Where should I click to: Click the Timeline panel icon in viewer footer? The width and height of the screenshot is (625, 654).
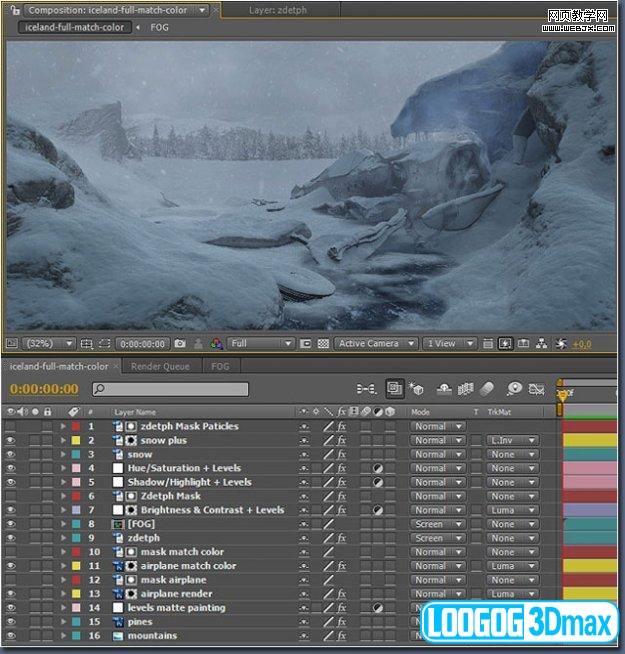tap(523, 344)
